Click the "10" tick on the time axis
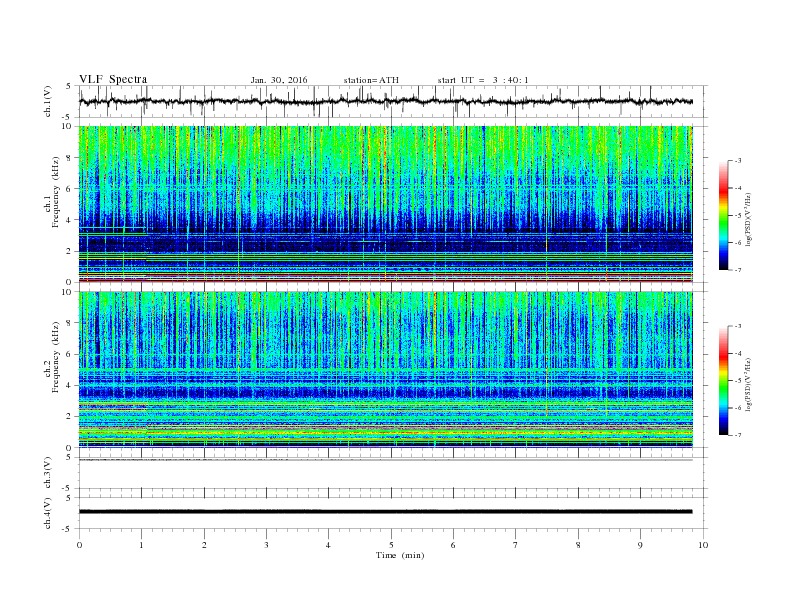 [x=703, y=545]
